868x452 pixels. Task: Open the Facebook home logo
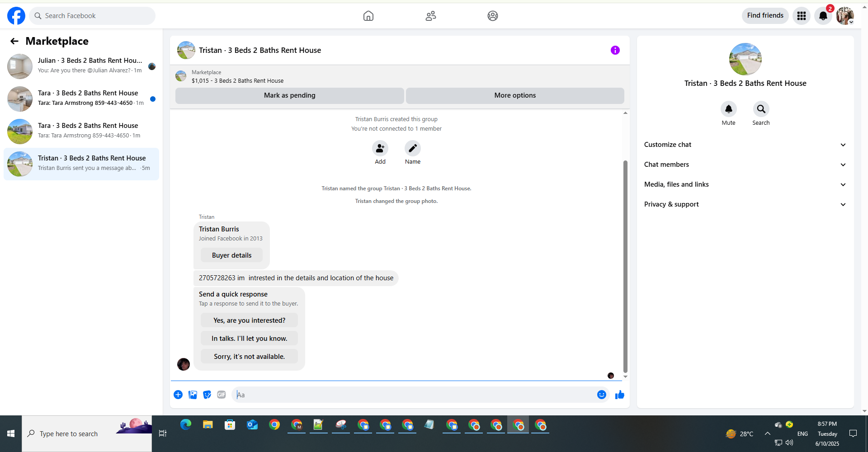coord(16,16)
